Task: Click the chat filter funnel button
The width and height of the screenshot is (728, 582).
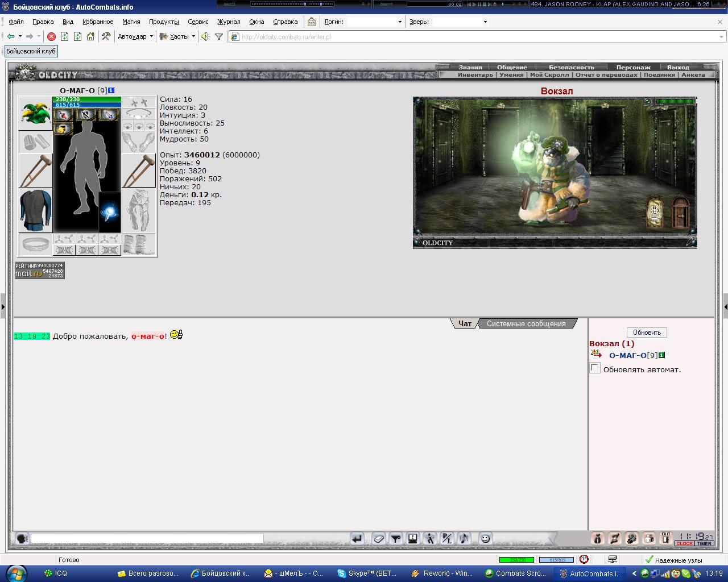Action: [x=396, y=538]
